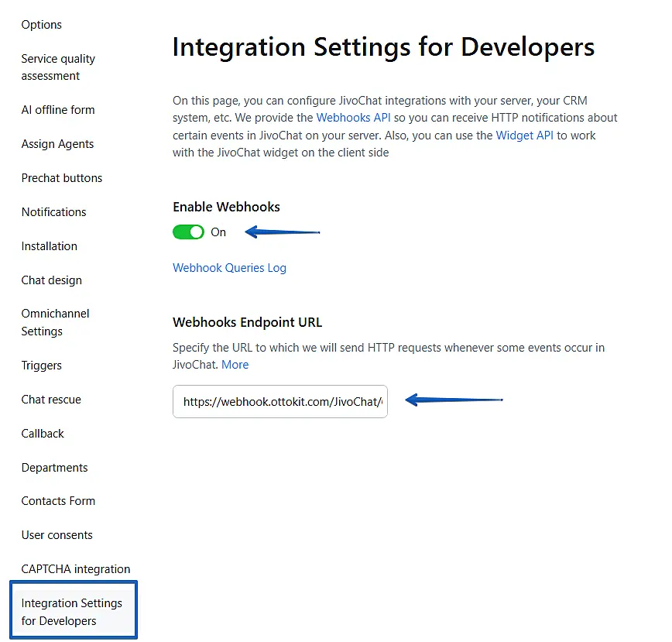
Task: Open CAPTCHA integration settings
Action: 76,569
